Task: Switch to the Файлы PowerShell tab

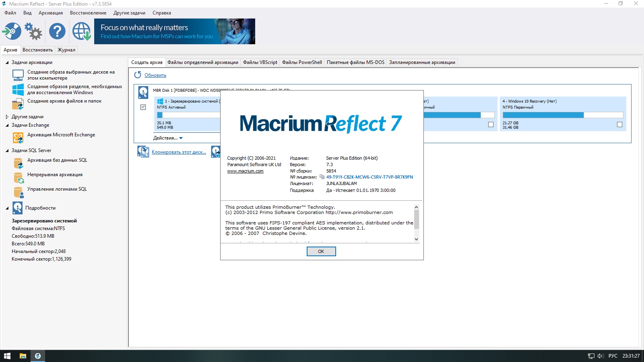Action: 302,62
